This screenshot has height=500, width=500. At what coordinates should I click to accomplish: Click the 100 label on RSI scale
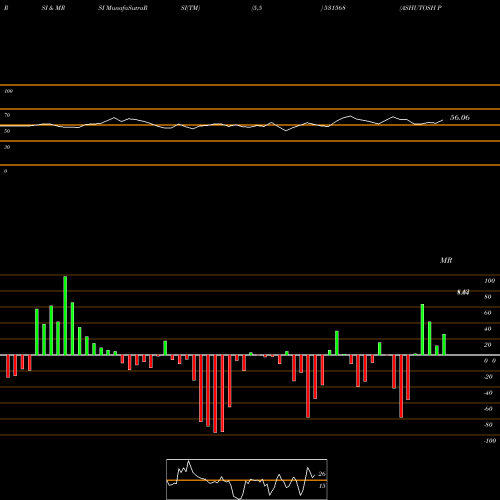9,91
